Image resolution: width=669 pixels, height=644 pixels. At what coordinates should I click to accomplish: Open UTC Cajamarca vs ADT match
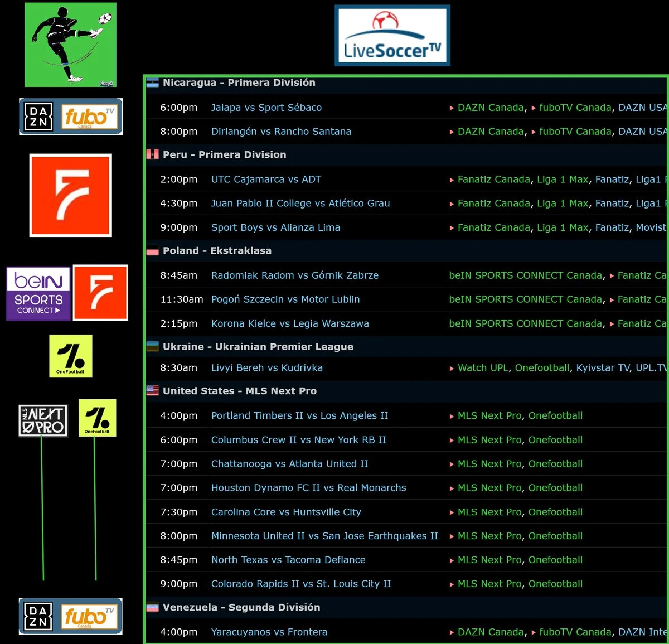266,180
